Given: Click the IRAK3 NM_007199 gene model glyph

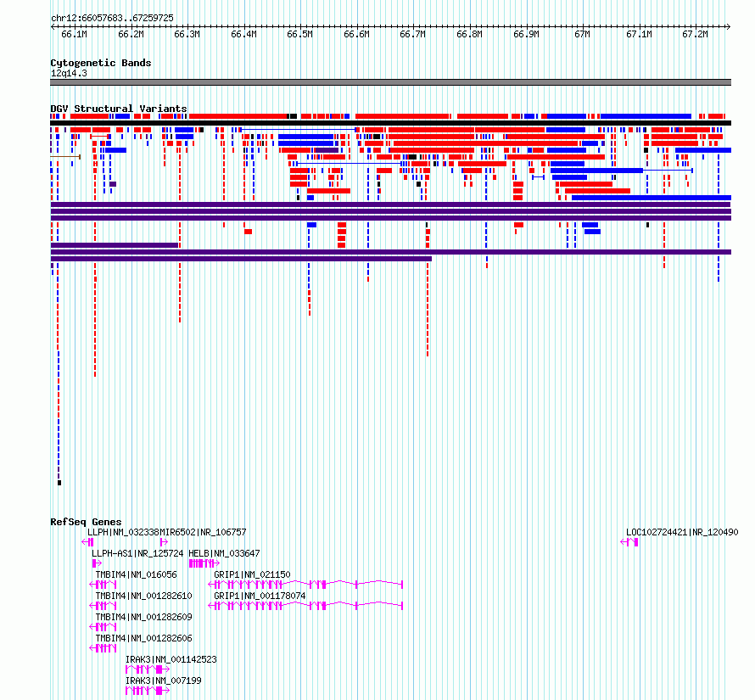Looking at the screenshot, I should pos(148,691).
